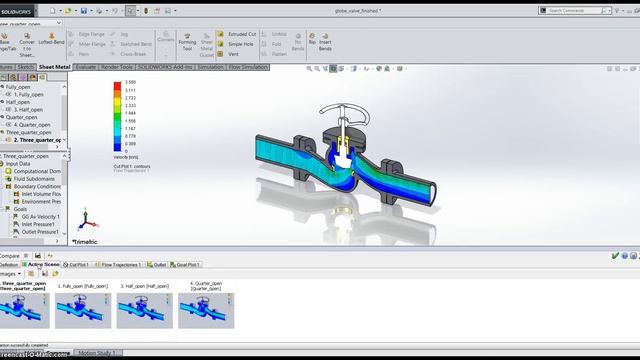Open the Flow Simulation tab
This screenshot has height=360, width=640.
point(248,67)
